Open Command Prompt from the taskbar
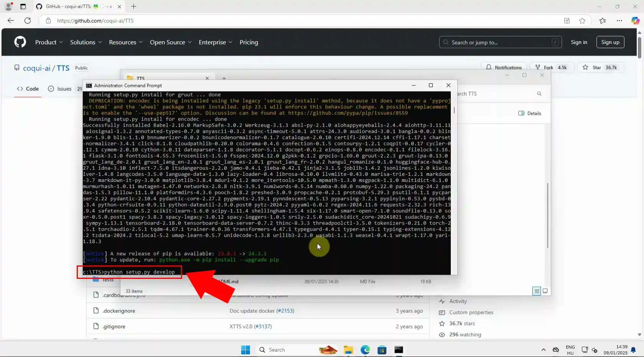This screenshot has height=357, width=644. [x=399, y=350]
